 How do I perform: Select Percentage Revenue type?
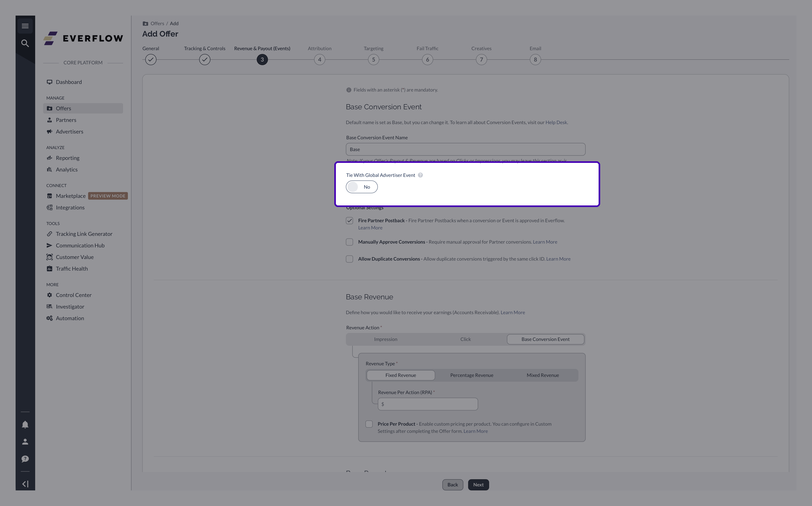click(x=471, y=375)
